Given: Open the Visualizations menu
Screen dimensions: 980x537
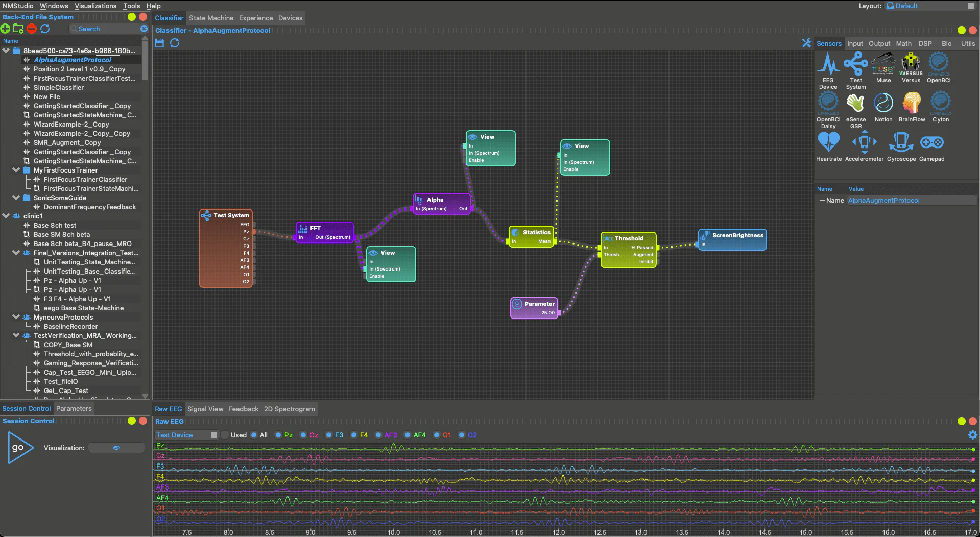Looking at the screenshot, I should pos(95,6).
